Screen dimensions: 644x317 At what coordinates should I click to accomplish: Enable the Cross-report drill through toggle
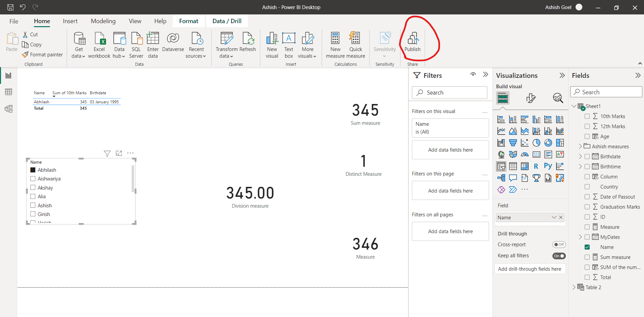[558, 245]
